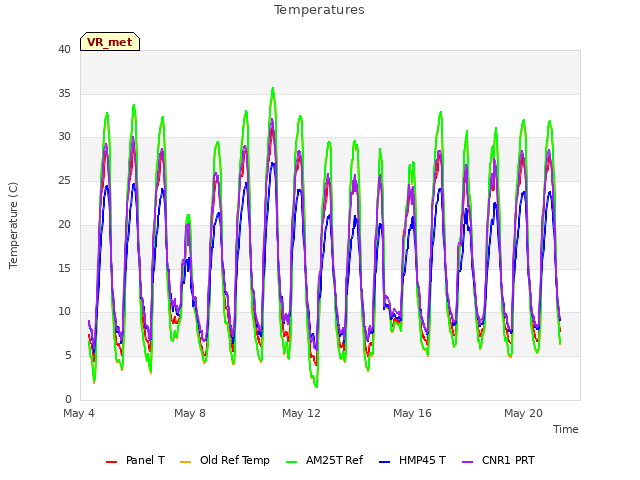Click the Temperatures chart title
Image resolution: width=640 pixels, height=480 pixels.
pyautogui.click(x=319, y=10)
